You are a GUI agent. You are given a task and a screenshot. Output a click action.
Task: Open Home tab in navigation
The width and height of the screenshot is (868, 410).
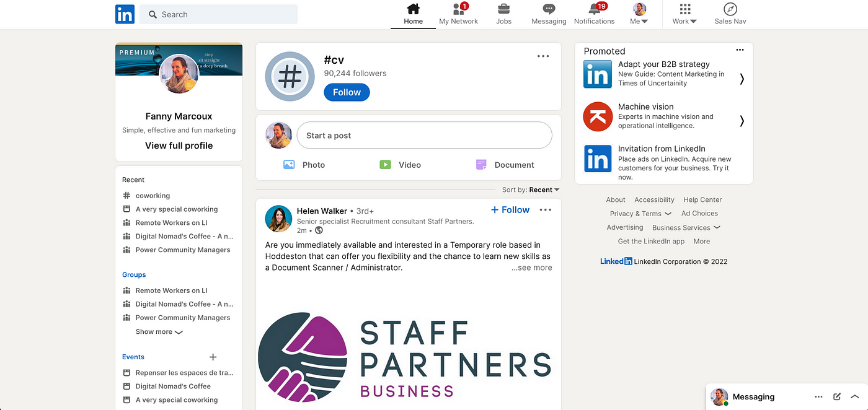pos(413,14)
